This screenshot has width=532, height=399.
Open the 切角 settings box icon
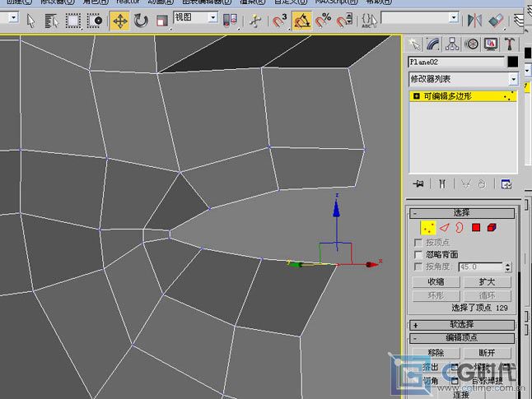pos(455,381)
